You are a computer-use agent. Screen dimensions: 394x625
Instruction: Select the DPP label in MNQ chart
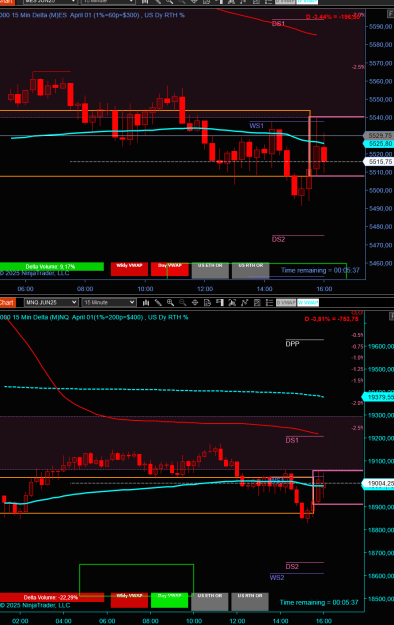click(292, 344)
